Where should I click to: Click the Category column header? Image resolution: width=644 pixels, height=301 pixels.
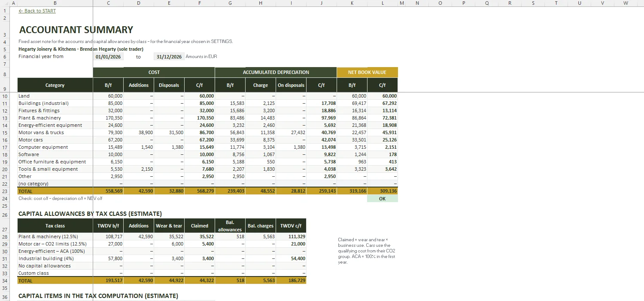point(55,85)
